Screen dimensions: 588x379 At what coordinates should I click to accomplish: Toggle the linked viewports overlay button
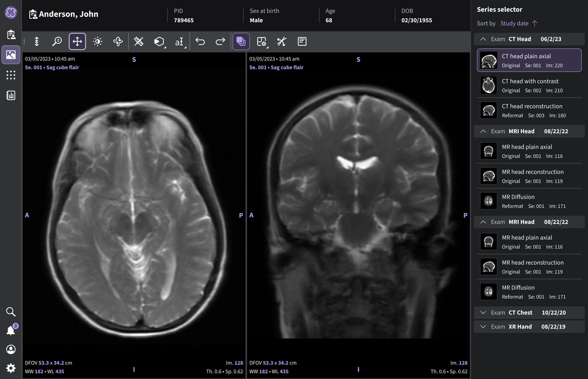(241, 41)
